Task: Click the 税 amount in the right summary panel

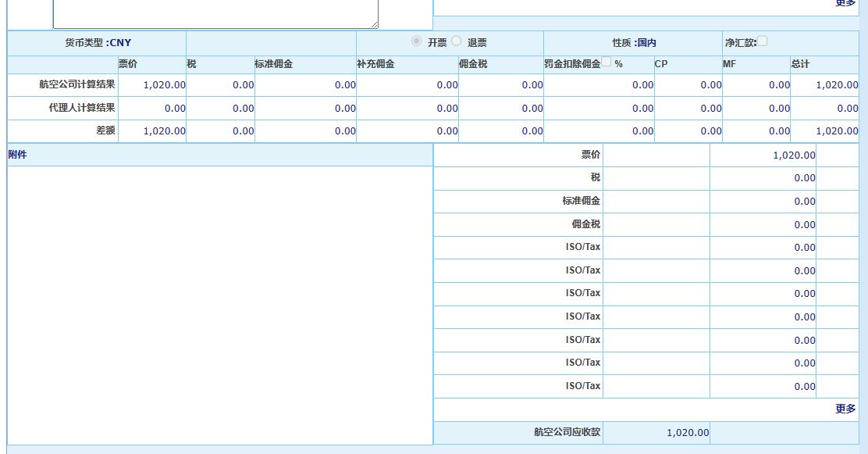Action: click(x=804, y=178)
